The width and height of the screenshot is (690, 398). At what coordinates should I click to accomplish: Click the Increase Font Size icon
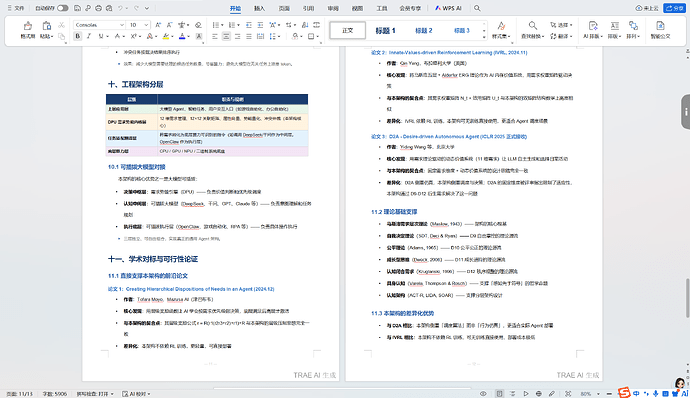click(158, 25)
